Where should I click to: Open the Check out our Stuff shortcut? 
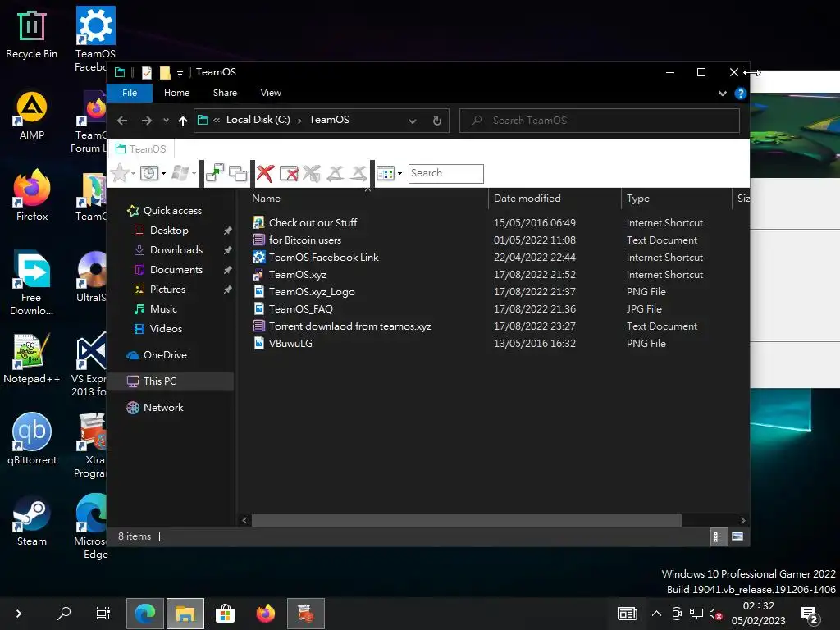click(x=313, y=223)
